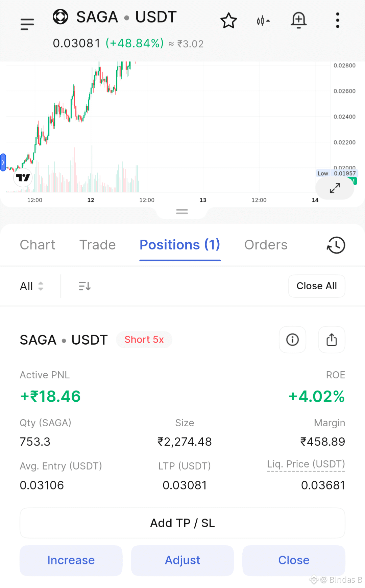Open the hamburger menu
The width and height of the screenshot is (365, 588).
point(27,24)
